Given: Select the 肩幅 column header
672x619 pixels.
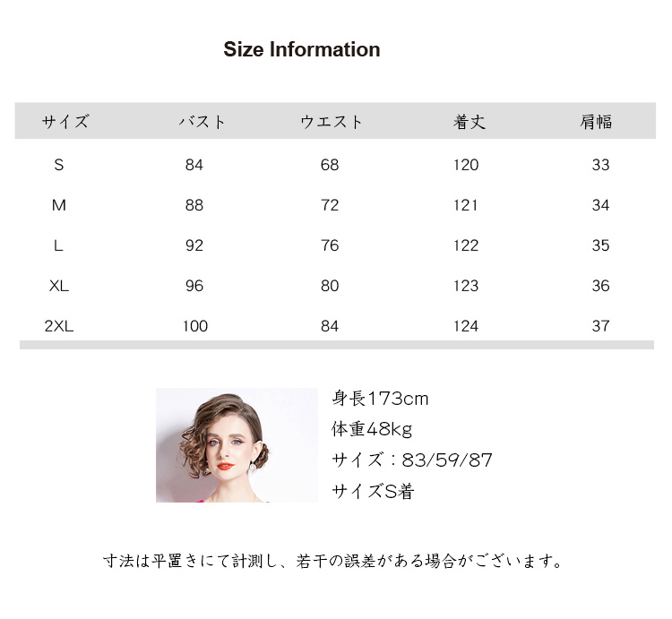Looking at the screenshot, I should pos(596,122).
